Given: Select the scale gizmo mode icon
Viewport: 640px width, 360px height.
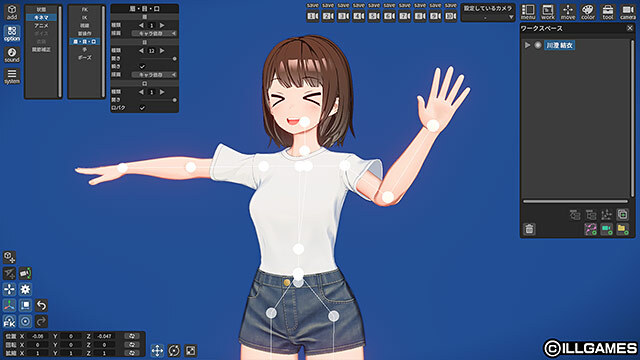Looking at the screenshot, I should 191,351.
